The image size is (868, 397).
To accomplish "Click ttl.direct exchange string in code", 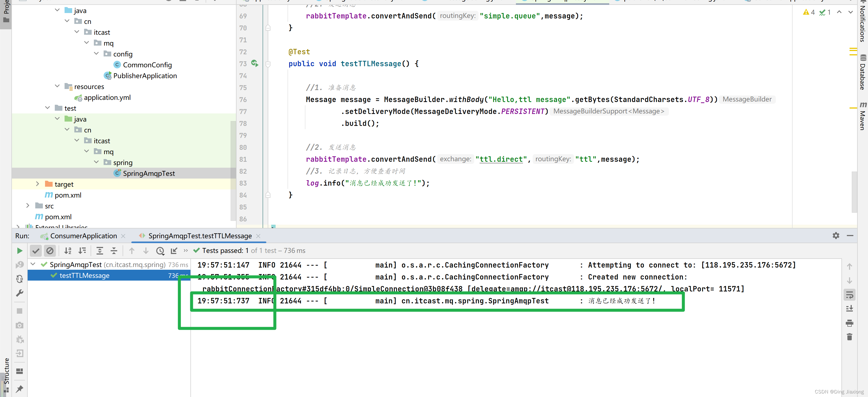I will pos(501,159).
